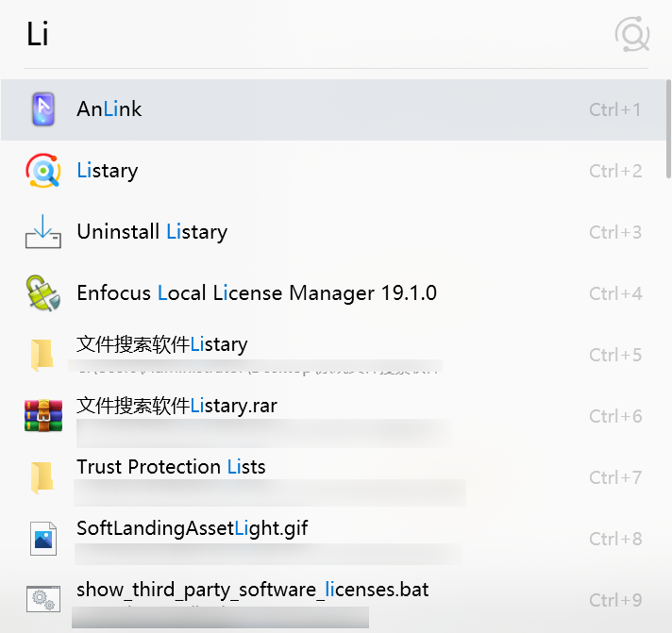Click the Listary app icon in results
Screen dimensions: 672x633
click(43, 171)
